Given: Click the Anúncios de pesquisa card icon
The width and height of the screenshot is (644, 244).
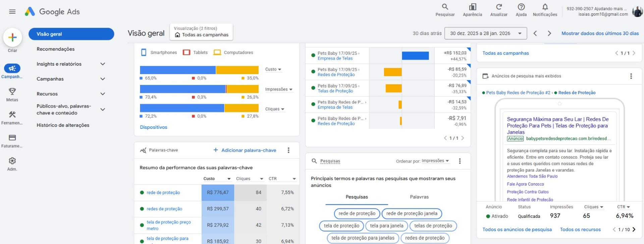Looking at the screenshot, I should click(485, 76).
